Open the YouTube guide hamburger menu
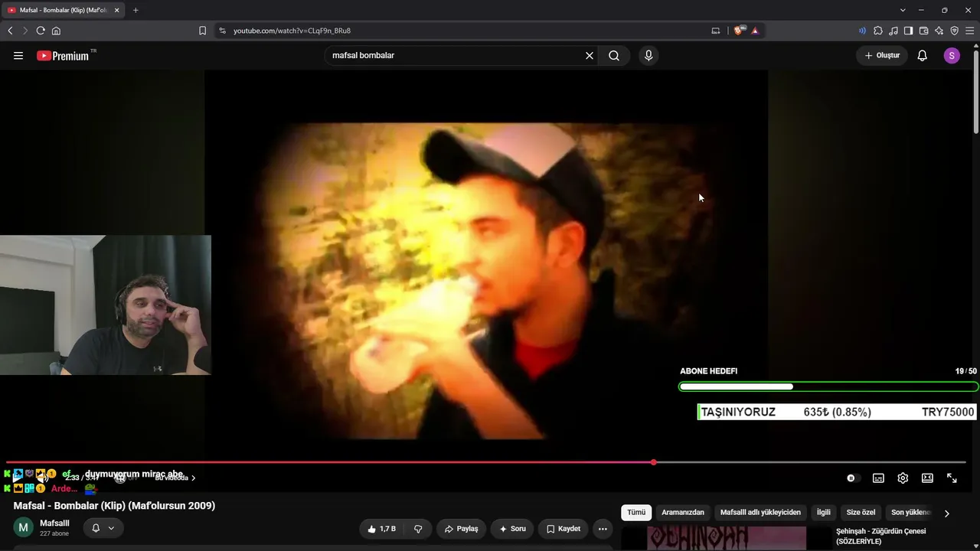The image size is (980, 551). (18, 56)
